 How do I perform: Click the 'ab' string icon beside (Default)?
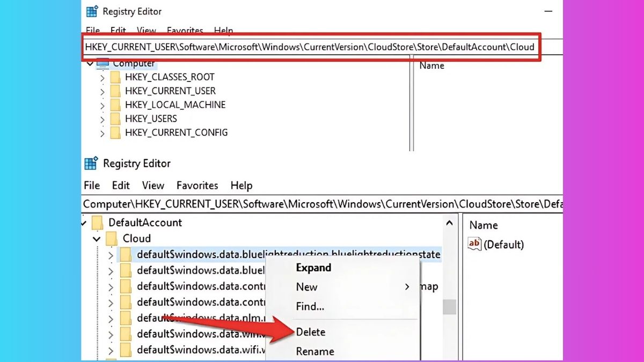474,244
